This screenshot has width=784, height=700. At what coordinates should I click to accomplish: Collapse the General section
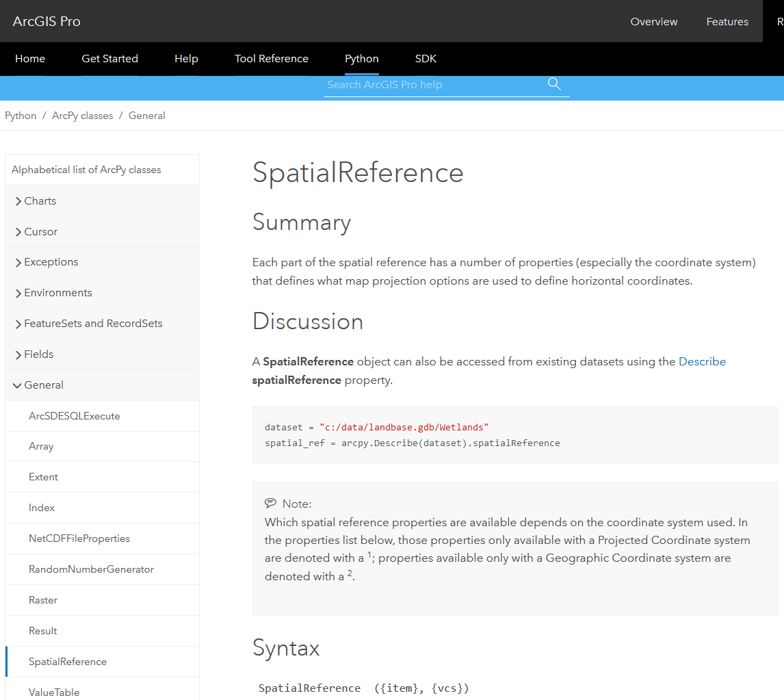point(102,385)
